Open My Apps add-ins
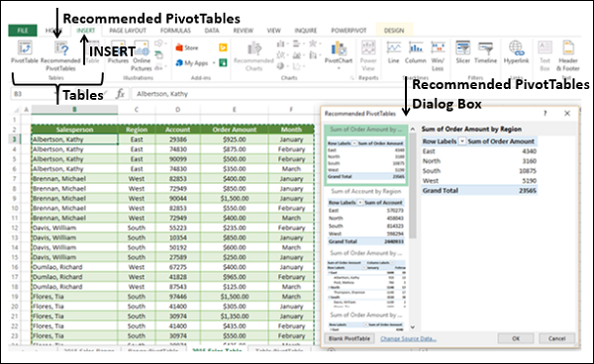 [192, 63]
